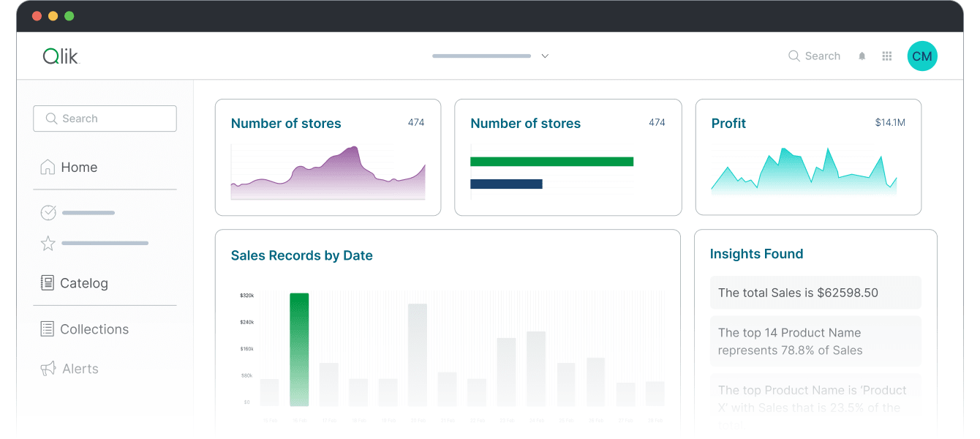This screenshot has height=439, width=980.
Task: Click the top 14 Product Name insight
Action: [815, 341]
